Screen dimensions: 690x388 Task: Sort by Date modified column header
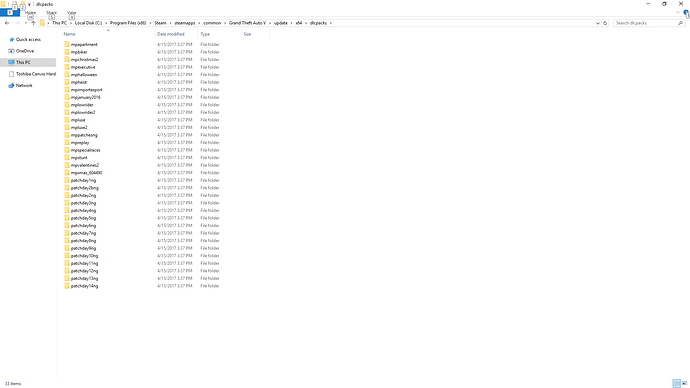point(171,34)
